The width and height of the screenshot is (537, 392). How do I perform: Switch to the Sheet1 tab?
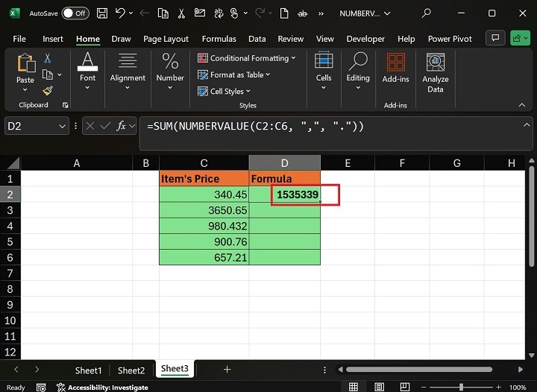[88, 370]
